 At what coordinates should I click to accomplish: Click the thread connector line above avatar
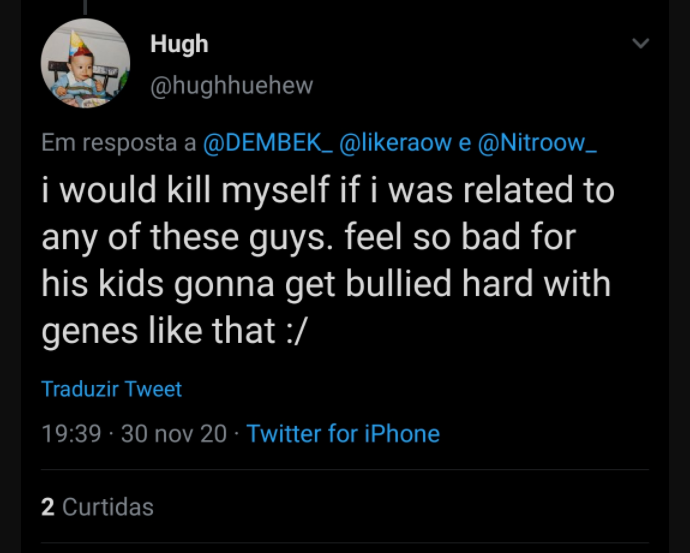(x=85, y=7)
